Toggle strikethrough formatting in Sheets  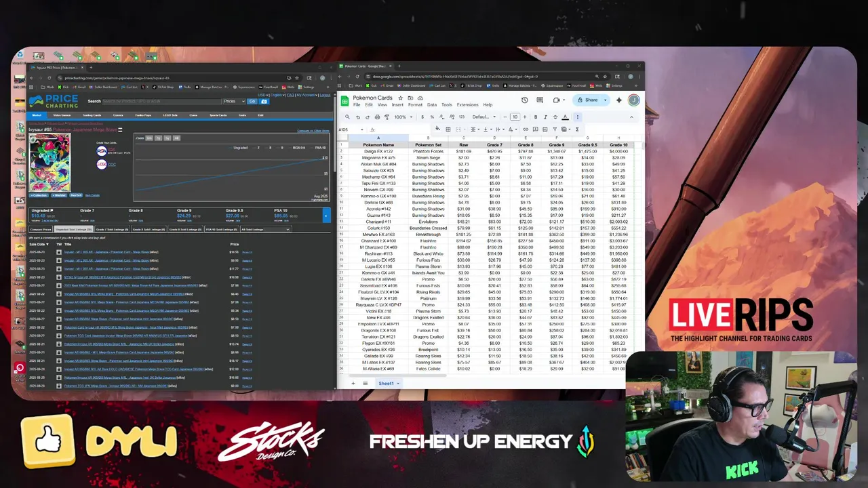[x=555, y=117]
